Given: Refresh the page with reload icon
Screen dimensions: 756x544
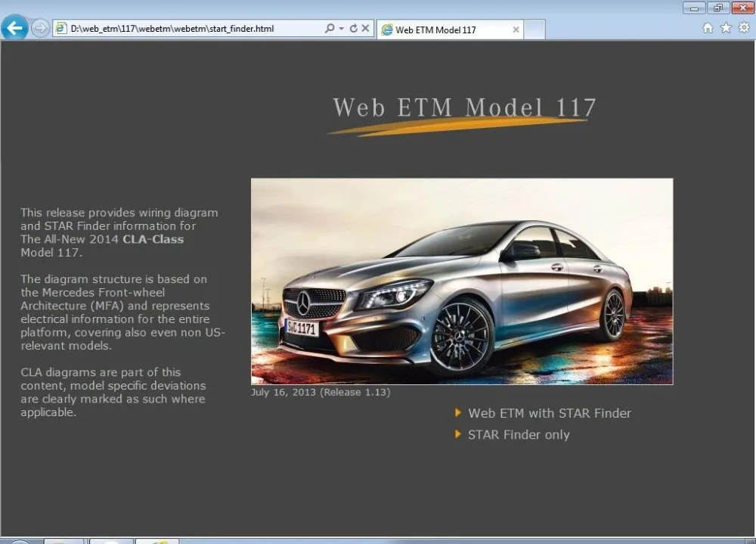Looking at the screenshot, I should (353, 29).
